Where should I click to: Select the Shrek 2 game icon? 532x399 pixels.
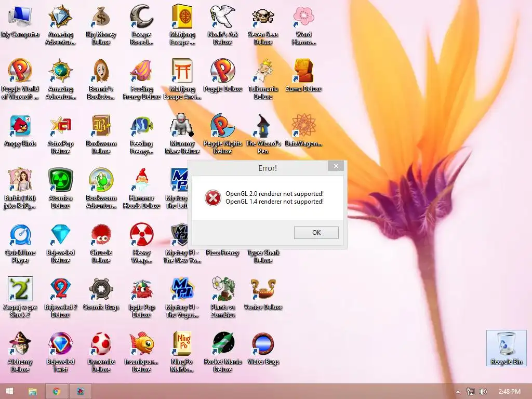(20, 289)
